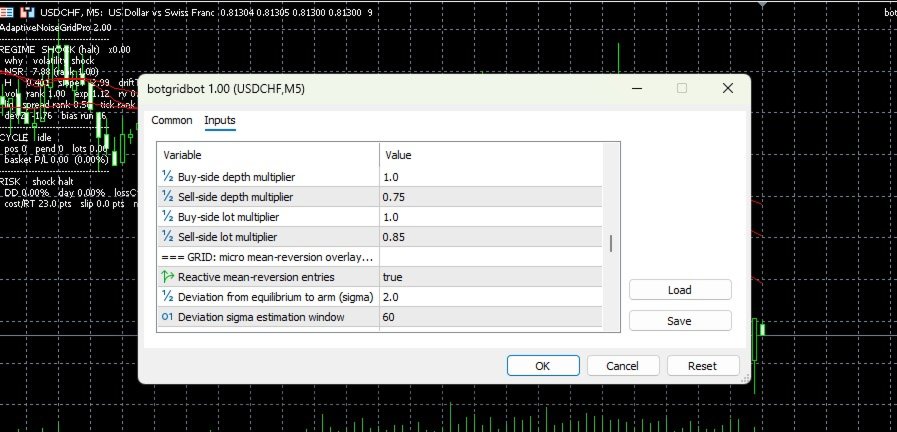Screen dimensions: 897x432
Task: Click the Sell-side depth multiplier type icon
Action: coord(167,197)
